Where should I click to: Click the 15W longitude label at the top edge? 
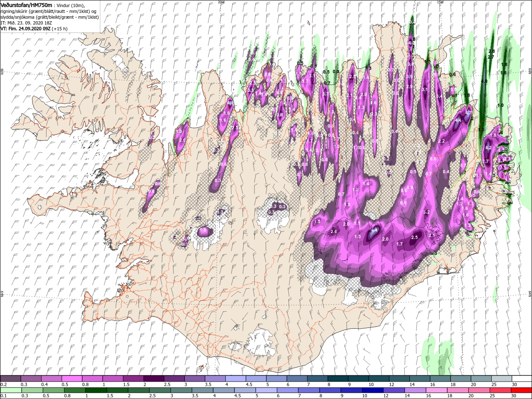440,2
